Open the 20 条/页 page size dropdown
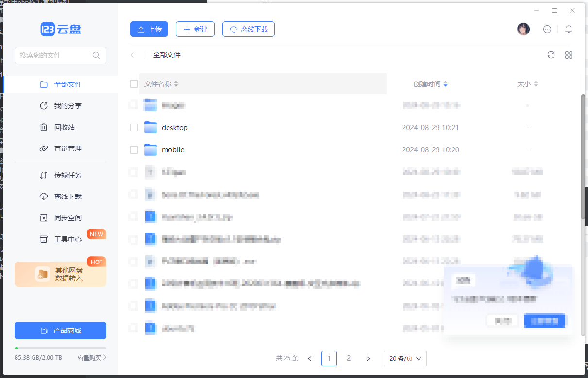 [x=405, y=358]
